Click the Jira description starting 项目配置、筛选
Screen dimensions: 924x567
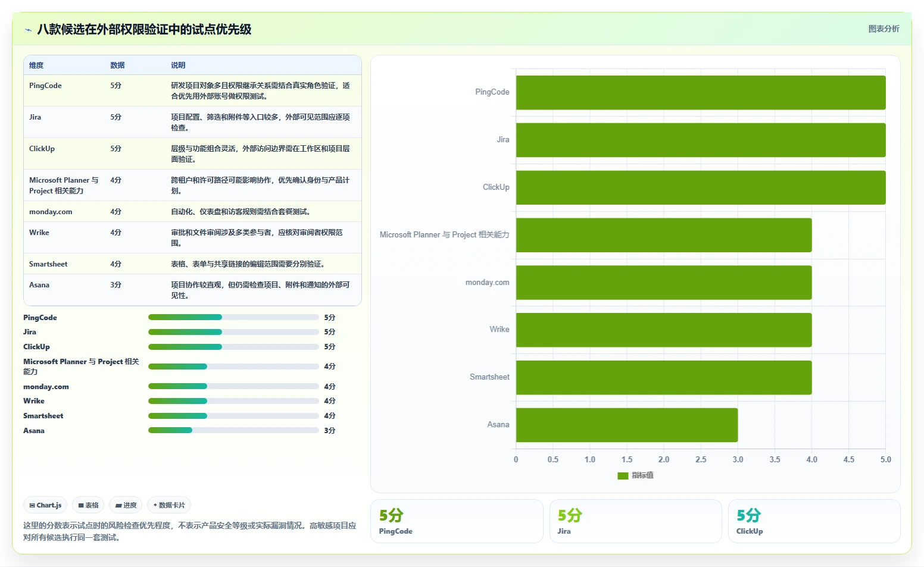pos(260,123)
